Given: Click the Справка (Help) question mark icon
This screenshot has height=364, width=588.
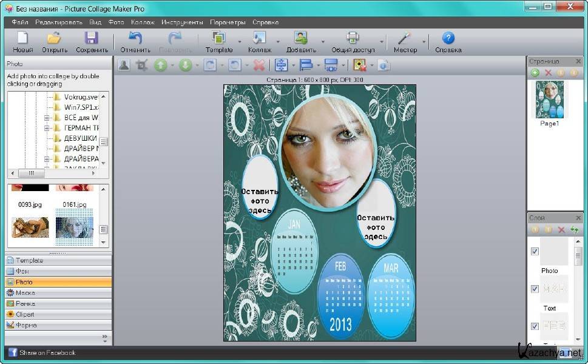Looking at the screenshot, I should click(448, 39).
